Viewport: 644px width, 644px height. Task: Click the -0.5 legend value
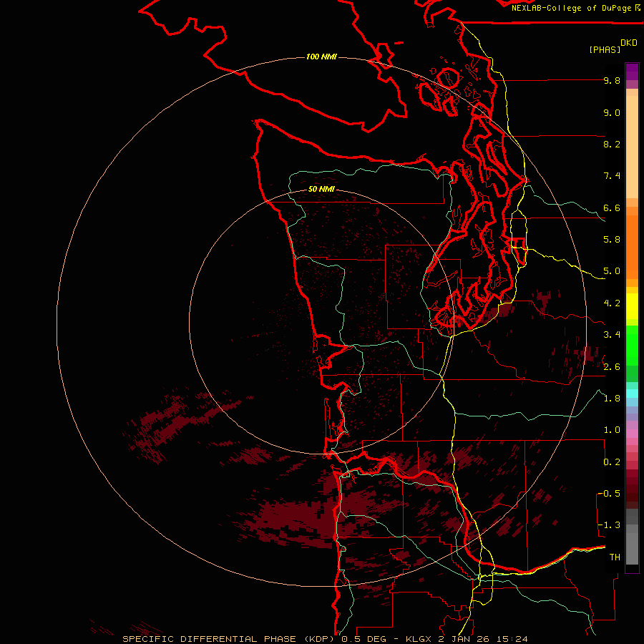[609, 494]
